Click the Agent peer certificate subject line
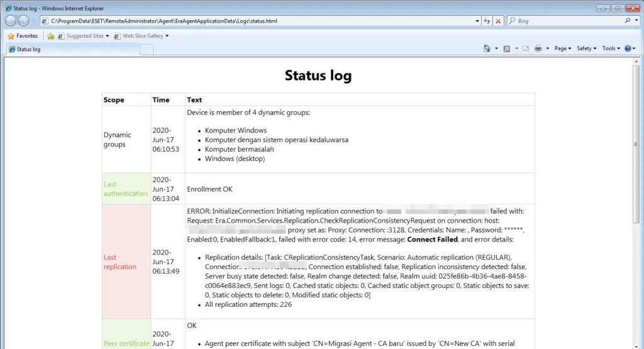644x349 pixels. pos(360,344)
